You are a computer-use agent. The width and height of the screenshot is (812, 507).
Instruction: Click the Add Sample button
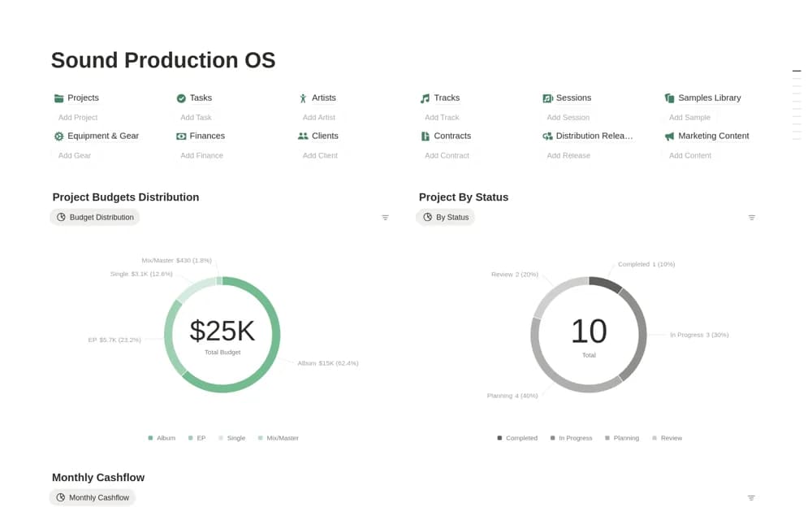coord(689,118)
